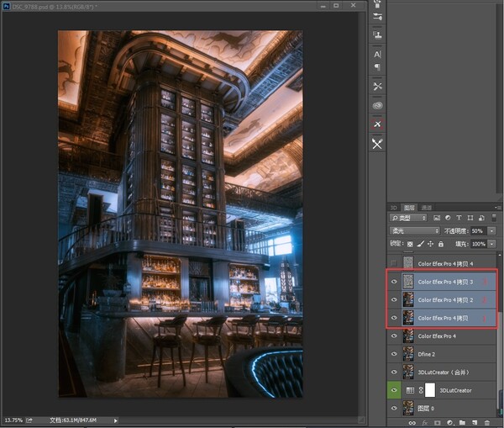Open the fill slider dropdown arrow
This screenshot has width=504, height=428.
[x=491, y=244]
